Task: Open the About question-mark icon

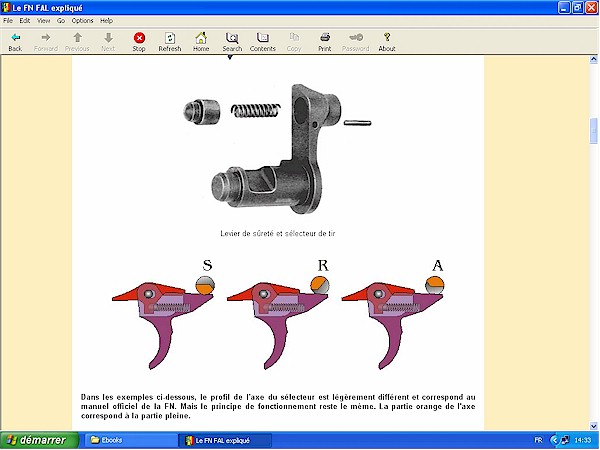Action: pos(387,42)
